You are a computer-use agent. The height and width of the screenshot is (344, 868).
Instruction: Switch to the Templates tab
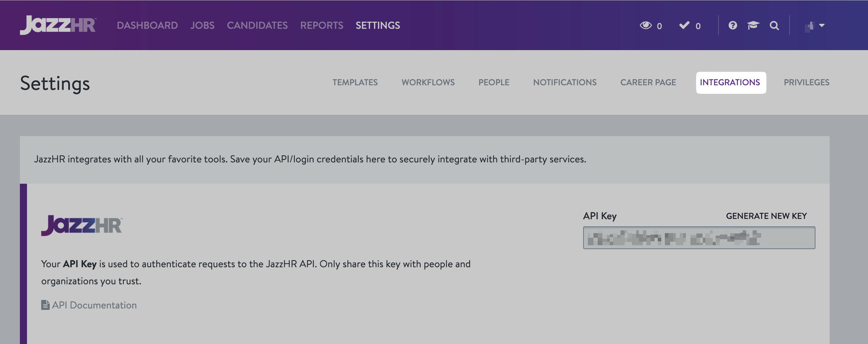pos(355,82)
